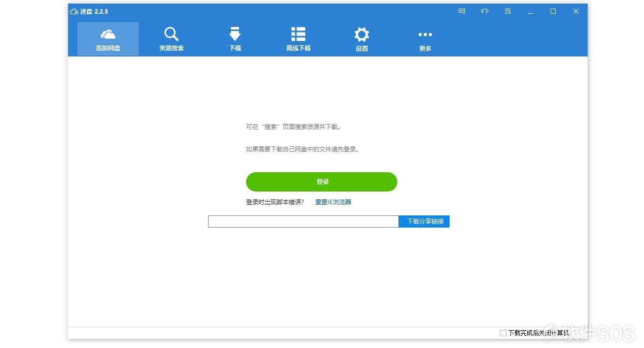Screen dimensions: 644x348
Task: Click text 登录时出现脚本错误?
Action: [275, 202]
